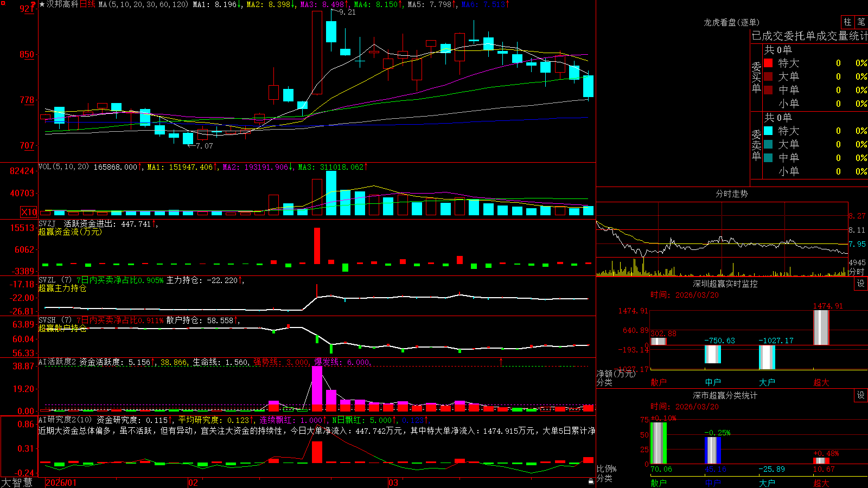This screenshot has width=868, height=488.
Task: Click the star icon before 汉邦高科
Action: pyautogui.click(x=42, y=4)
